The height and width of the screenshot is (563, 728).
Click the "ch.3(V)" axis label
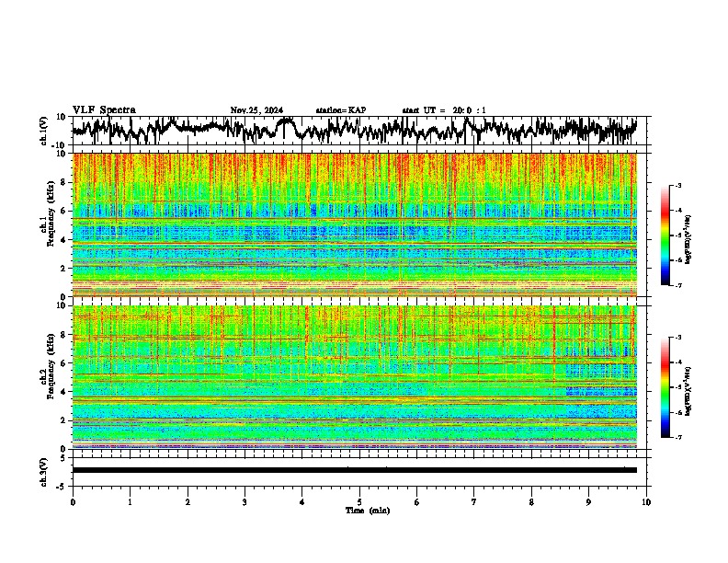click(x=44, y=472)
